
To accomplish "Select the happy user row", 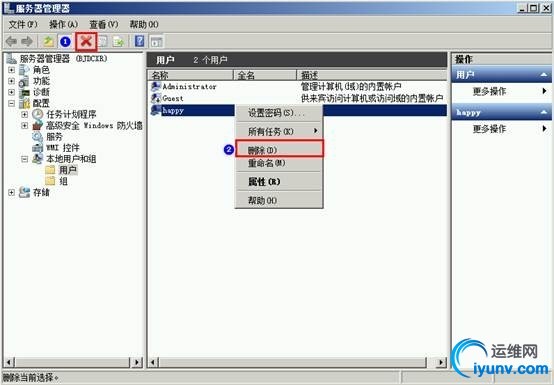I will [297, 111].
